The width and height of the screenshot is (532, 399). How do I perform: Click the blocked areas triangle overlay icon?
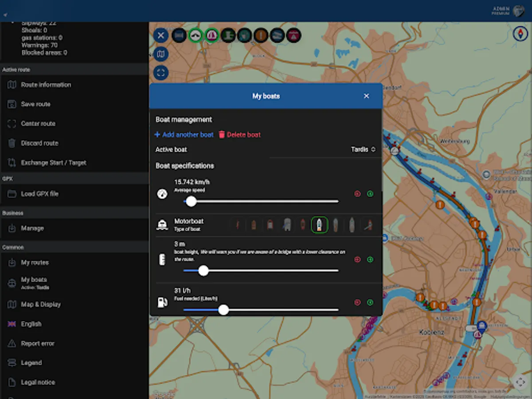pos(293,35)
